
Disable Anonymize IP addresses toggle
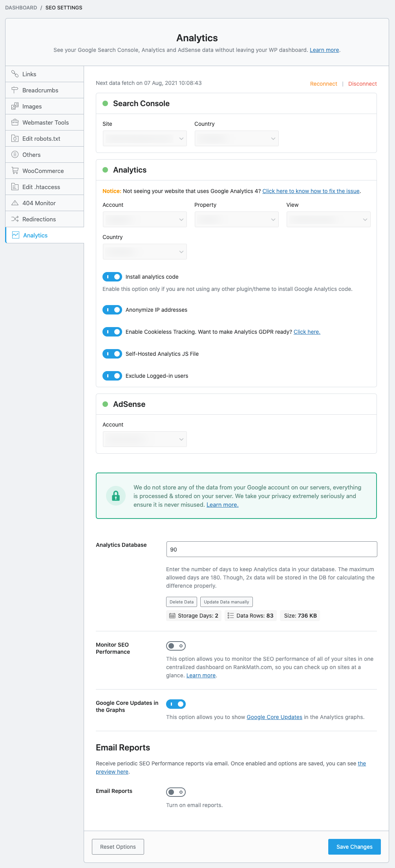coord(112,310)
